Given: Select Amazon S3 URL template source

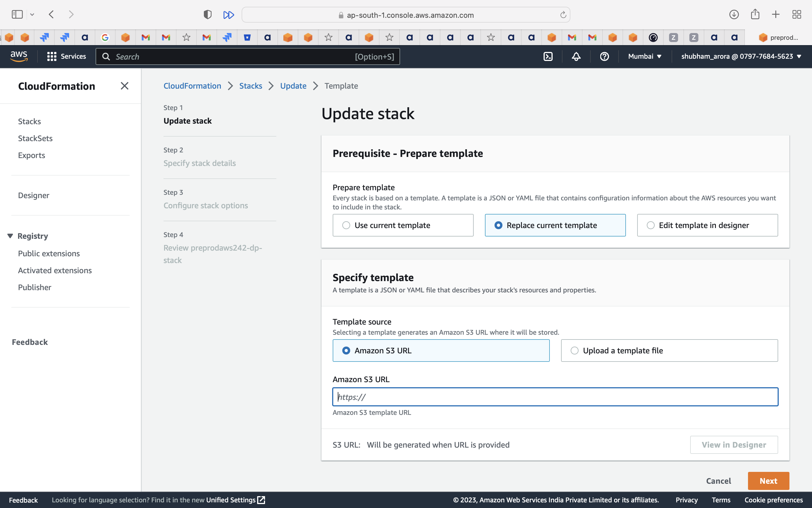Looking at the screenshot, I should pyautogui.click(x=441, y=351).
